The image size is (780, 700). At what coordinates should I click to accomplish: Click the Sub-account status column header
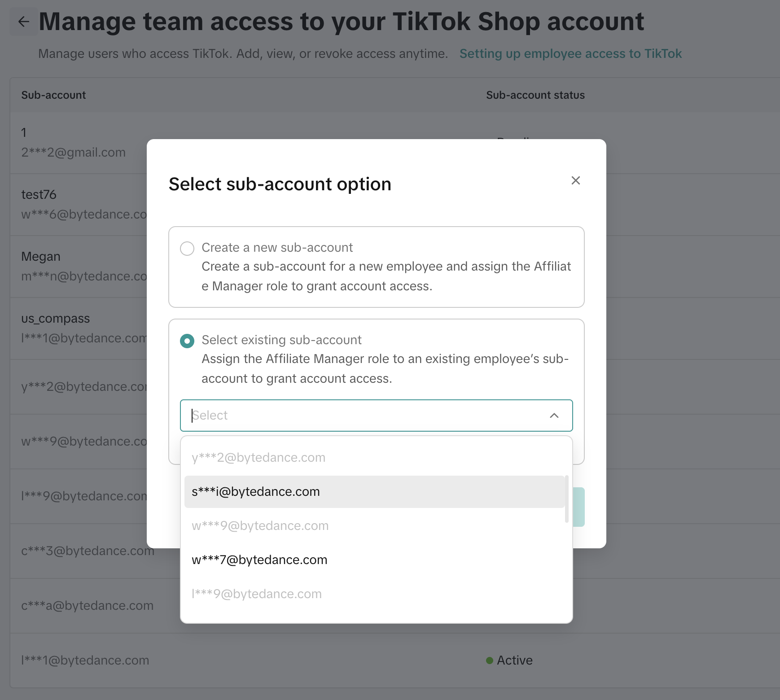[535, 95]
